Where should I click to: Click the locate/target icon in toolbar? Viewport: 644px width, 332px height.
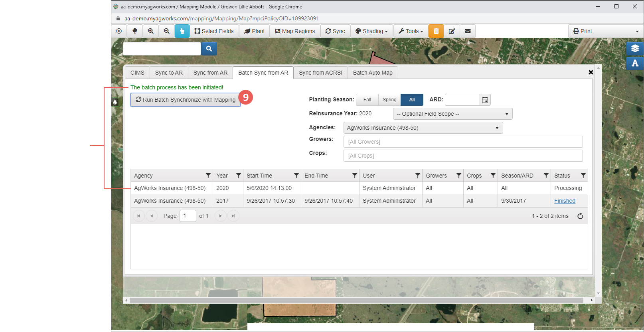119,31
